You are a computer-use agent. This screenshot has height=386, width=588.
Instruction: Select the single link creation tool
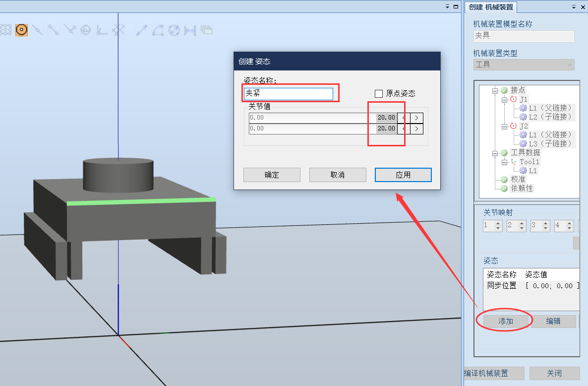tap(38, 30)
